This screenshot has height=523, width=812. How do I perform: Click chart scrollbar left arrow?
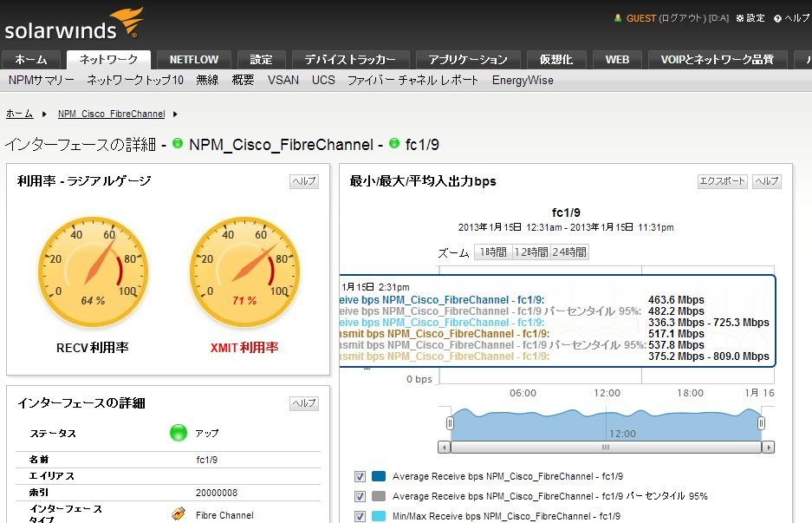click(444, 447)
